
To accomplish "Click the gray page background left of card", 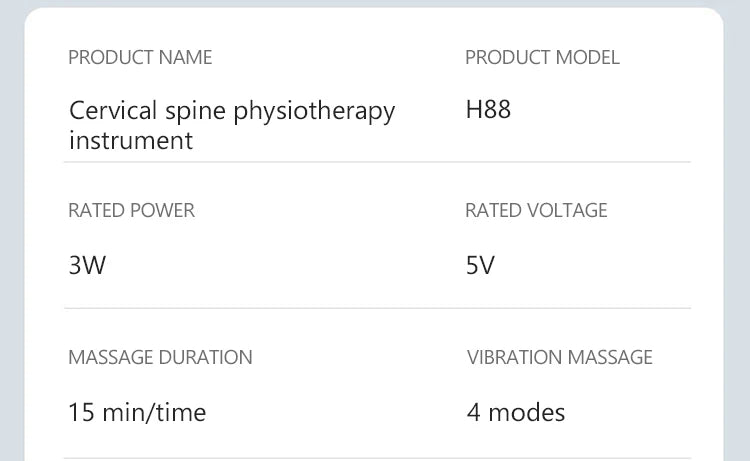I will pyautogui.click(x=12, y=230).
